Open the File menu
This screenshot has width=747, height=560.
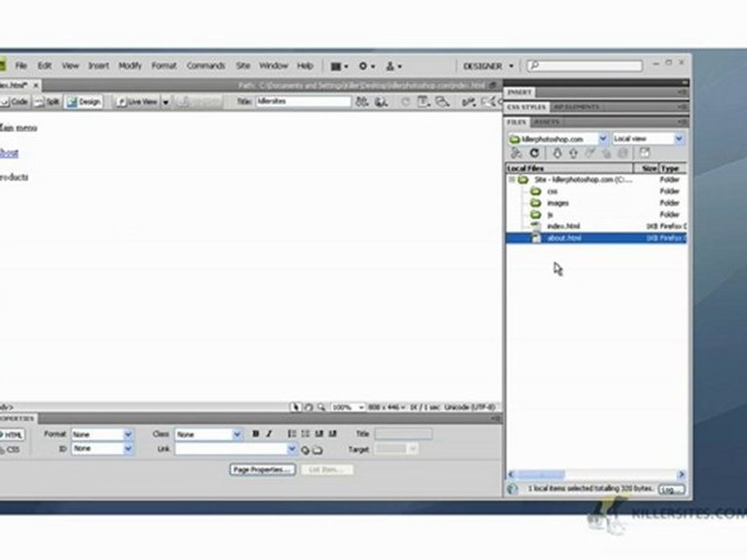(x=21, y=65)
